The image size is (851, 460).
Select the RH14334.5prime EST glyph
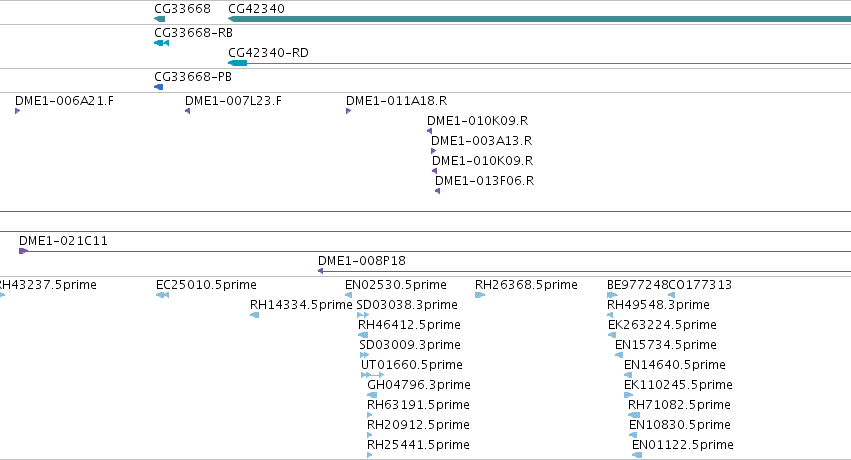(x=255, y=315)
